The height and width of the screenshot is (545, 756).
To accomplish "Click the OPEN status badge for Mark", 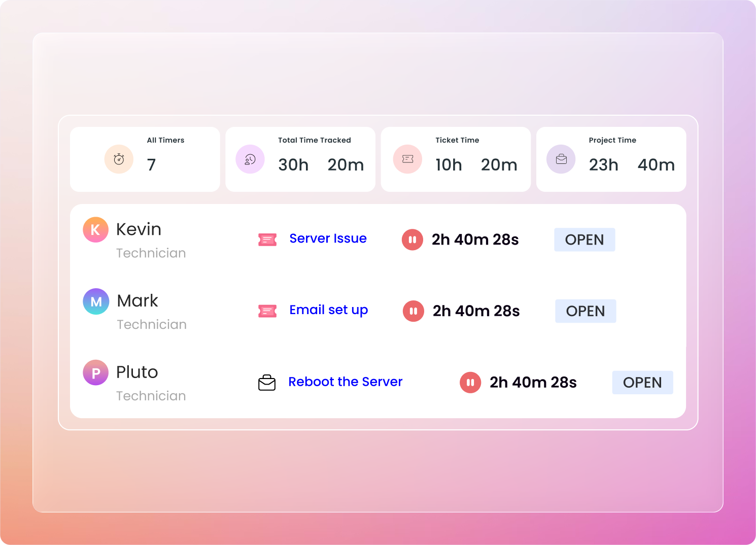I will [586, 311].
